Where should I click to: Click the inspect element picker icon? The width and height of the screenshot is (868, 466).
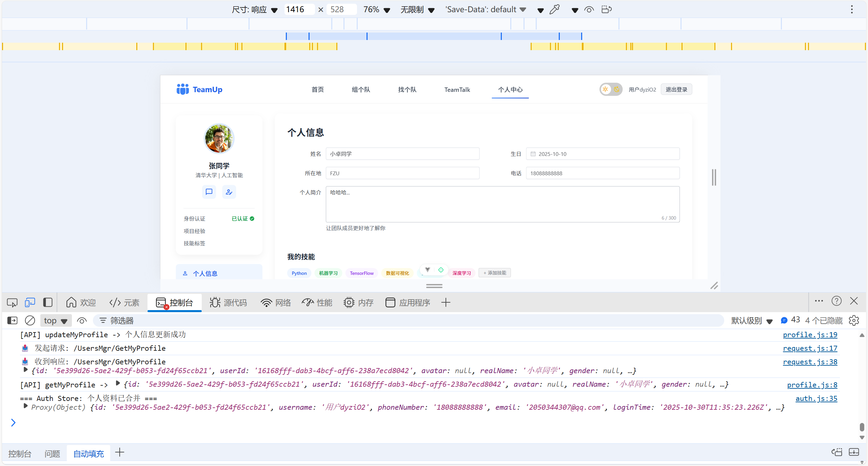[x=12, y=303]
